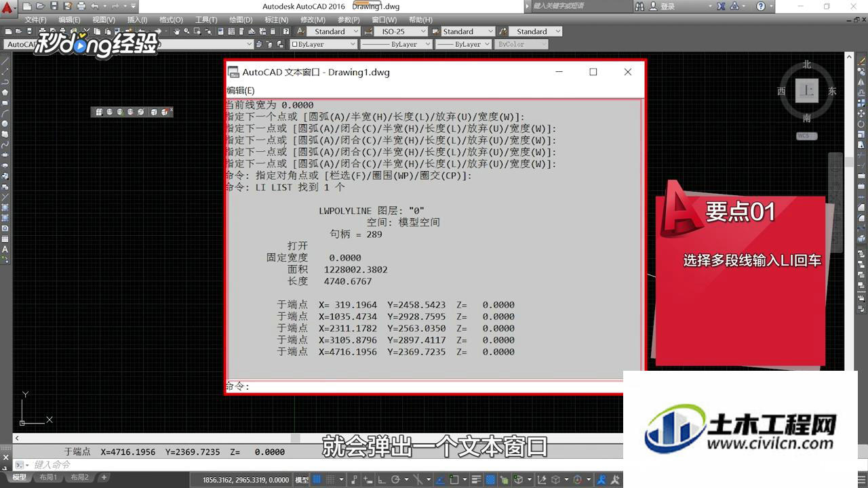Select the Line tool in left toolbar
This screenshot has height=488, width=868.
click(5, 60)
